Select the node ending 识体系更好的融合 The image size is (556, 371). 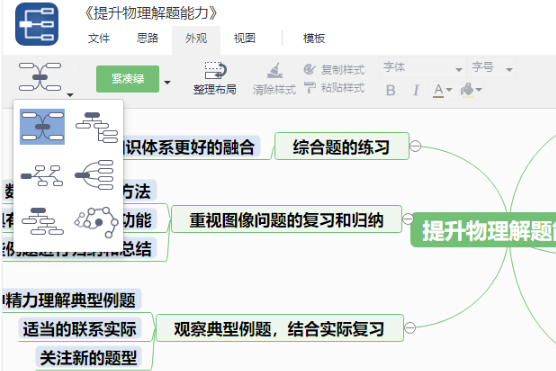point(191,146)
